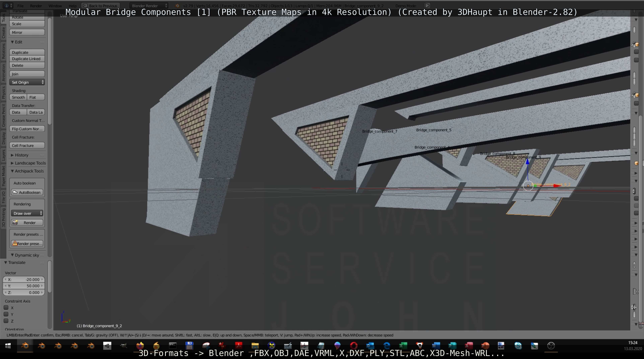Click the Join button
Viewport: 644px width, 359px height.
pyautogui.click(x=27, y=74)
